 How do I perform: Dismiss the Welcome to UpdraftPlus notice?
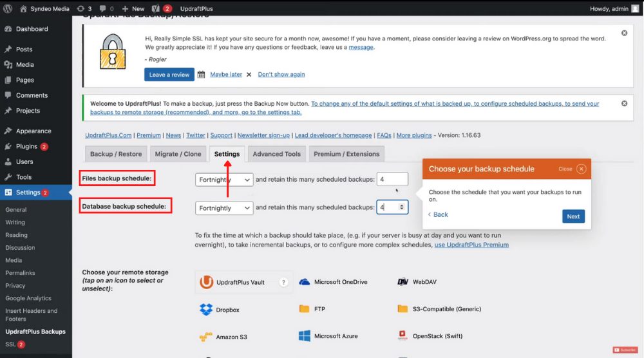click(624, 104)
